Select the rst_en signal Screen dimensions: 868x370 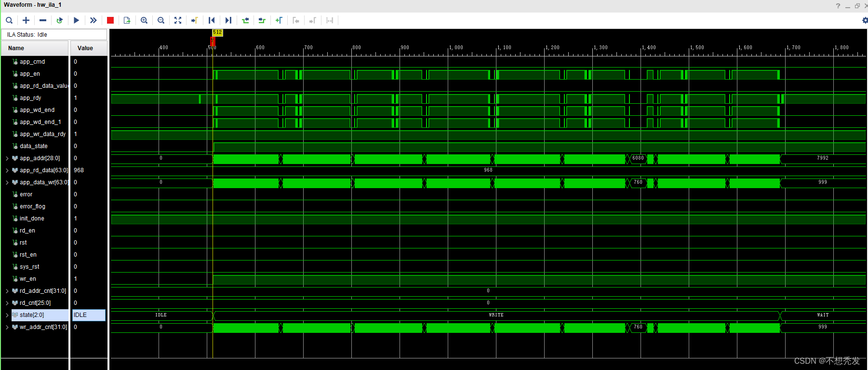[x=28, y=255]
